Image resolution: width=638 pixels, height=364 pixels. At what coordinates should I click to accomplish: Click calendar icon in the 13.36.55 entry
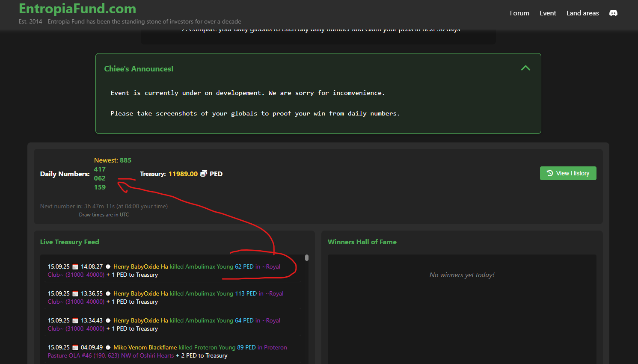[75, 294]
